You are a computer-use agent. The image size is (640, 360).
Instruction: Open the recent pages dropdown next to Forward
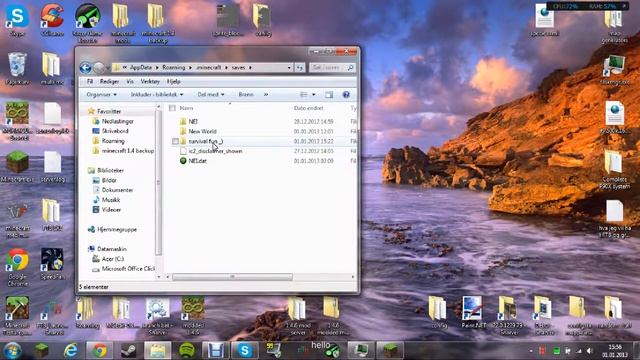click(108, 68)
